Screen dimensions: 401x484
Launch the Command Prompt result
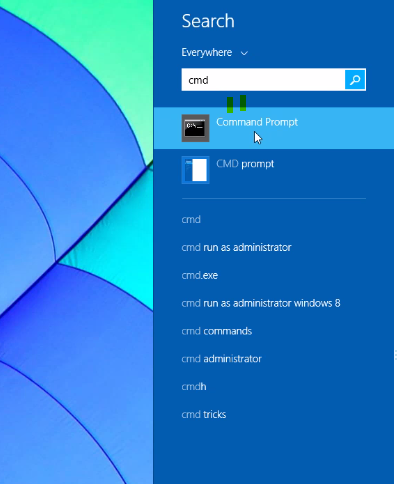[x=274, y=128]
